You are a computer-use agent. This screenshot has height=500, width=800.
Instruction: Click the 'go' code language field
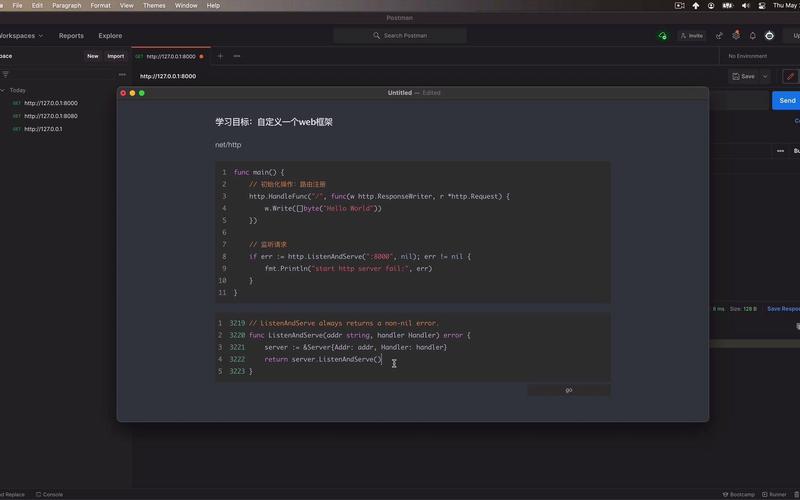click(568, 390)
